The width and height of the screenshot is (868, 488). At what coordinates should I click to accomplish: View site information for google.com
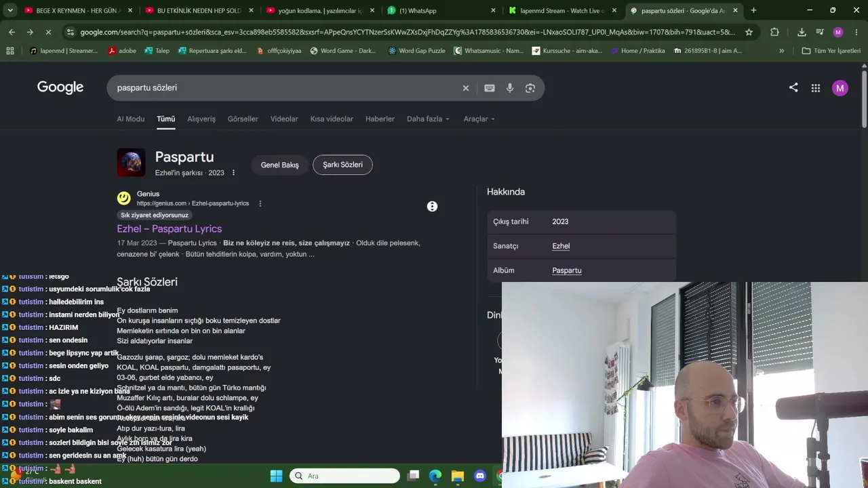pos(70,32)
